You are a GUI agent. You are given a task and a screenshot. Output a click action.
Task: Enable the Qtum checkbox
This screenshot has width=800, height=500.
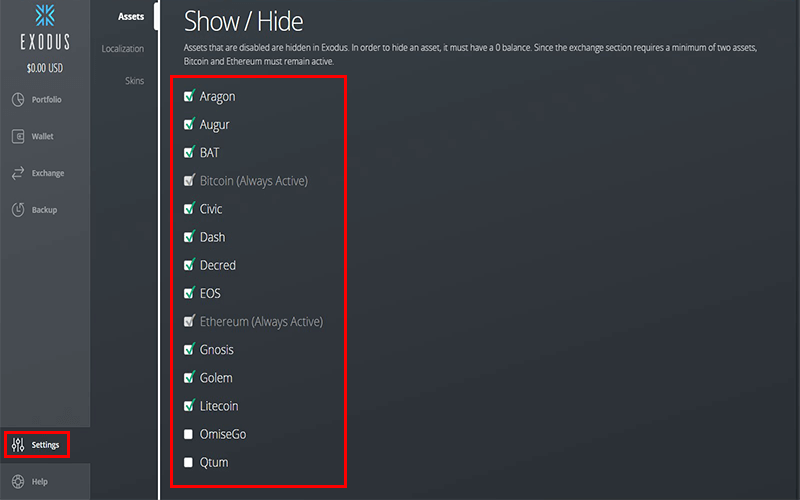(188, 462)
